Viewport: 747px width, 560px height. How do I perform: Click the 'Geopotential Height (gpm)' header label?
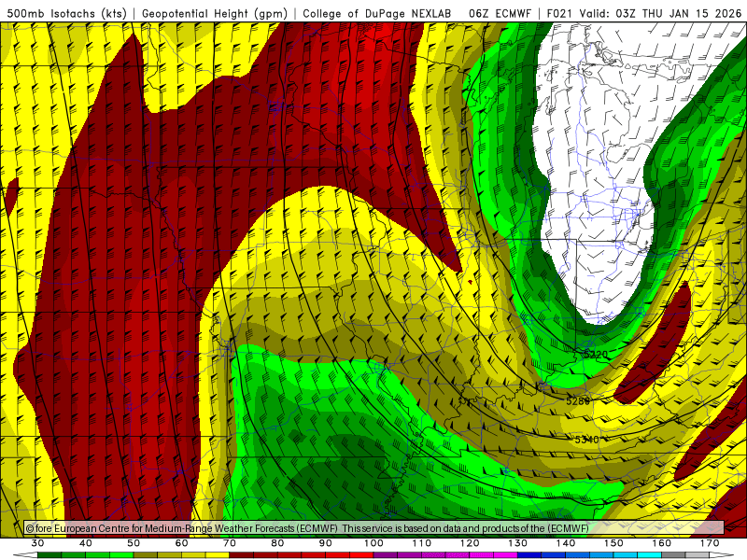[215, 13]
